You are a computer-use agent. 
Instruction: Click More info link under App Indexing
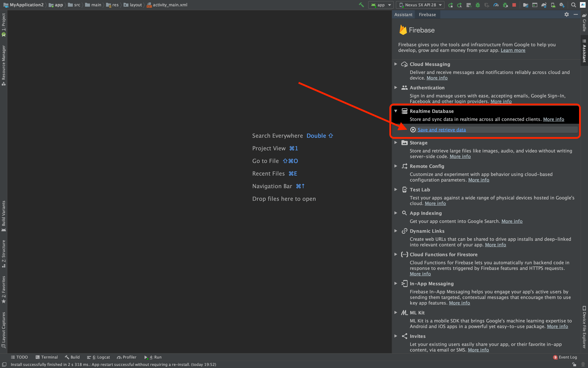(512, 221)
